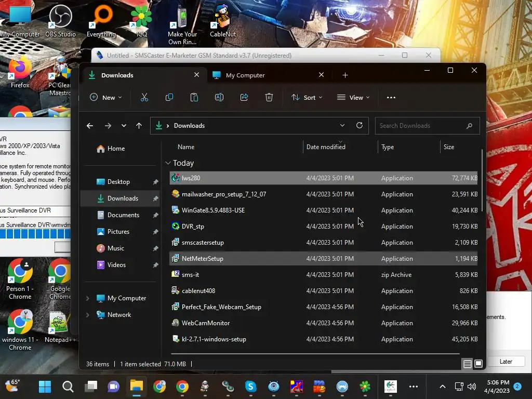This screenshot has width=532, height=399.
Task: Open the Windows Start menu
Action: (45, 387)
